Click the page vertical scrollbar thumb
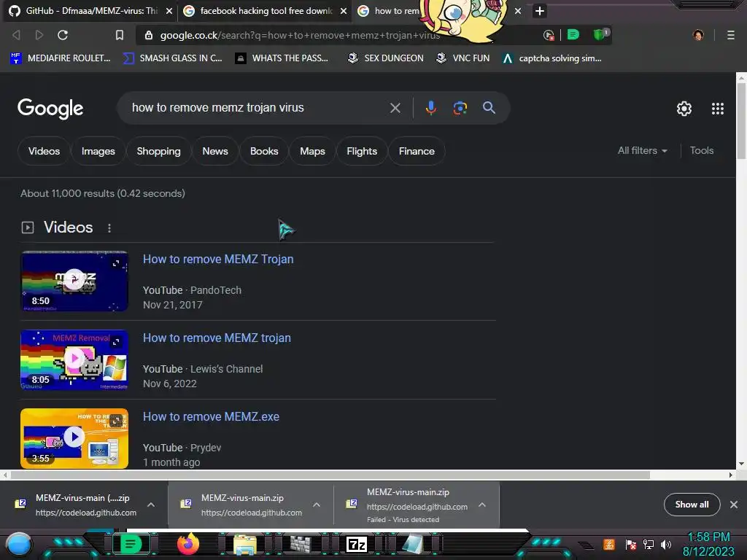This screenshot has height=560, width=747. [x=741, y=121]
